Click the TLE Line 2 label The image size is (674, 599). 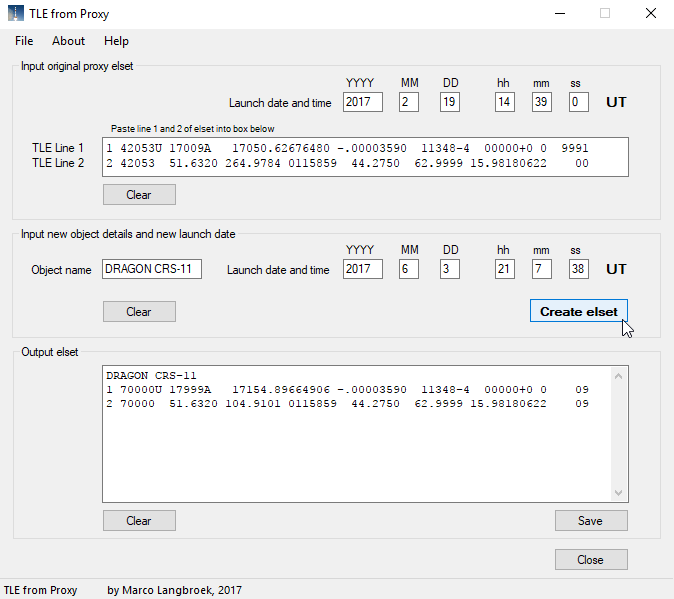[x=58, y=163]
